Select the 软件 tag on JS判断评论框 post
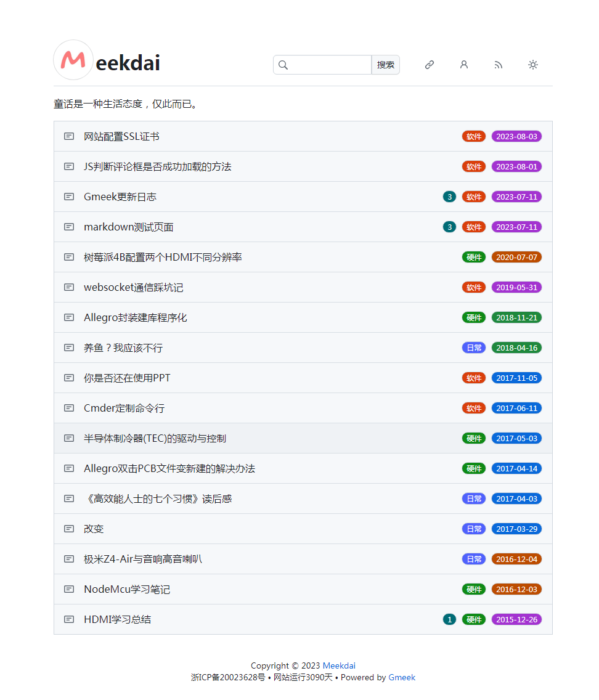This screenshot has width=599, height=700. point(473,166)
